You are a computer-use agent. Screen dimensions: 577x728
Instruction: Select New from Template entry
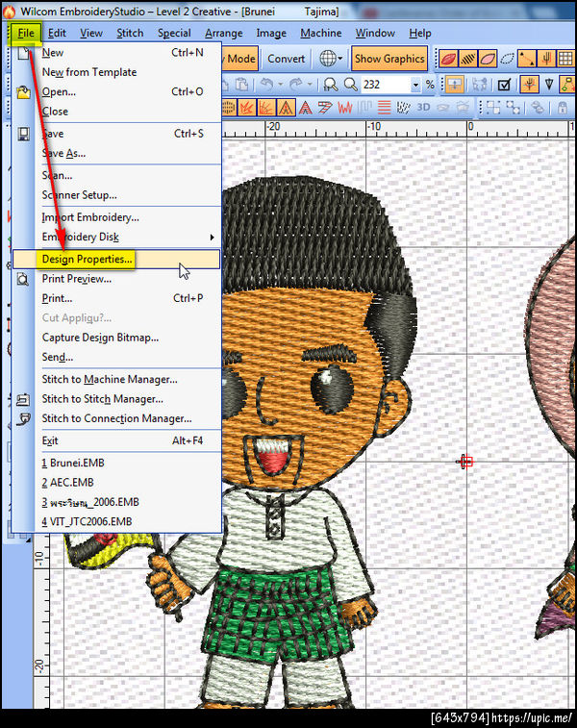point(116,72)
